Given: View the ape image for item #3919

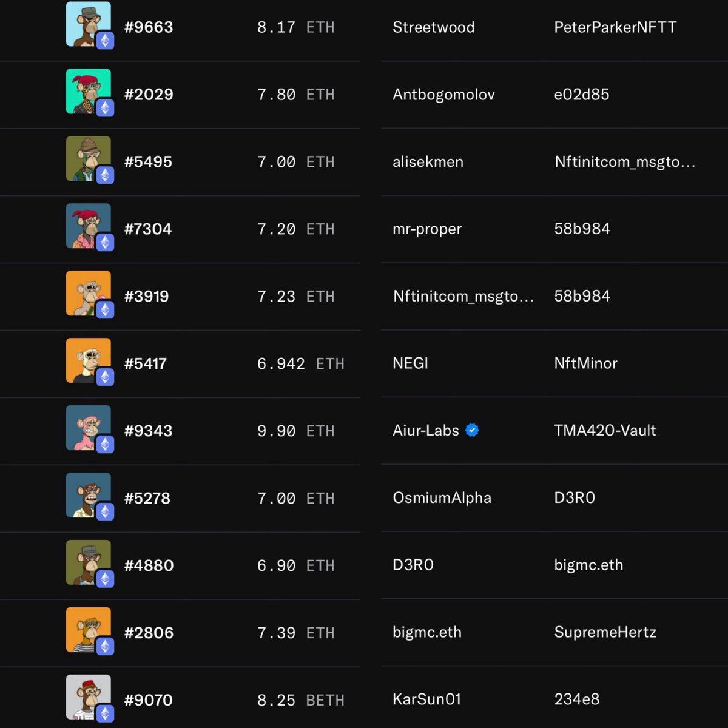Looking at the screenshot, I should pos(88,292).
